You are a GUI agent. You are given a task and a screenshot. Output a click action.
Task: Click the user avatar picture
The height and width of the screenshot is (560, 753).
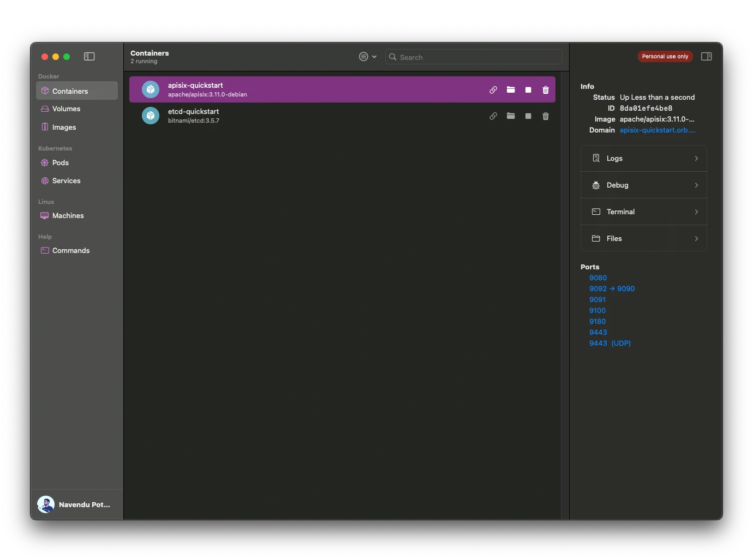click(46, 504)
